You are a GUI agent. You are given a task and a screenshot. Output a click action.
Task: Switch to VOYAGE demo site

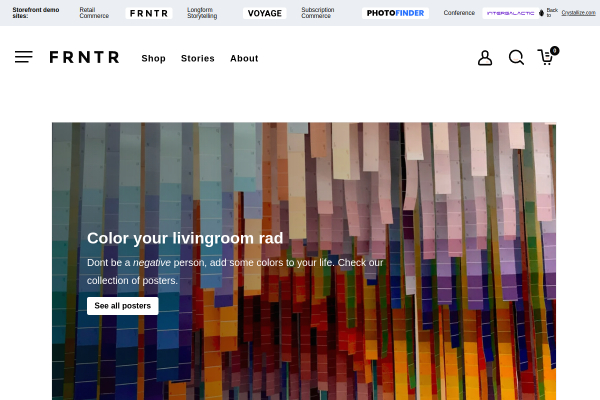pos(264,13)
